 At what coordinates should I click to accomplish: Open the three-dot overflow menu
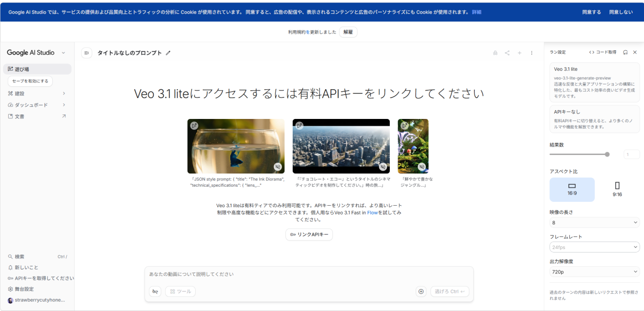pyautogui.click(x=531, y=53)
